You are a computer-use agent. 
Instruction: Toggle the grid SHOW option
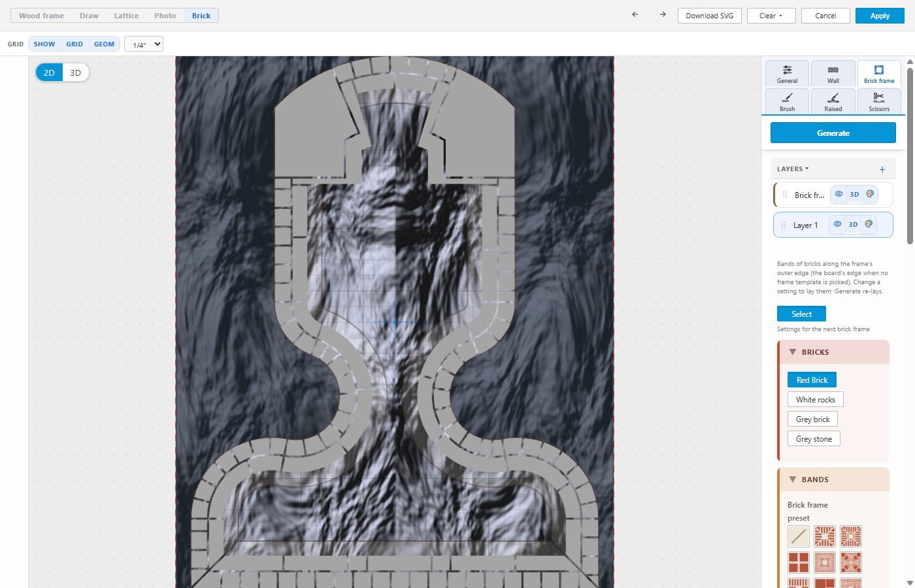tap(44, 44)
